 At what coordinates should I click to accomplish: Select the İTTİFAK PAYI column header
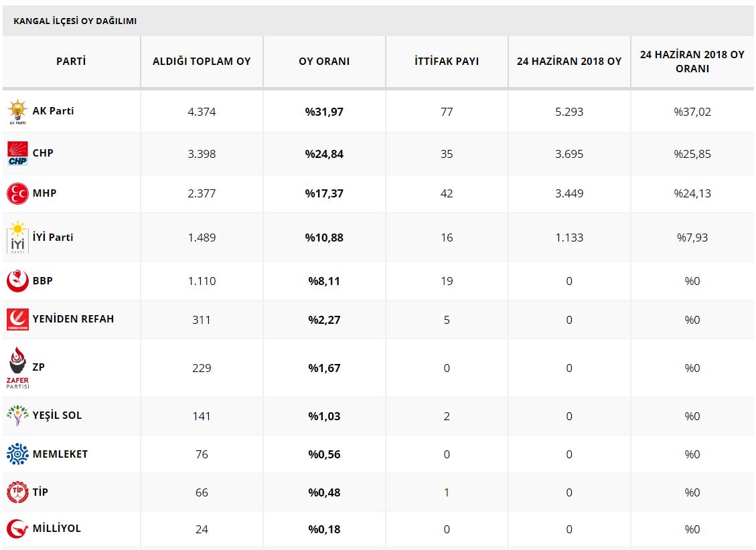[447, 61]
